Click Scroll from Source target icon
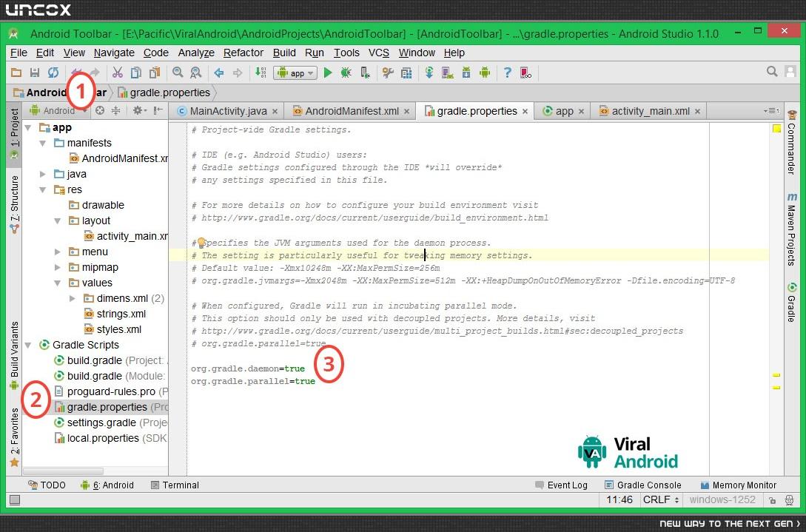 100,110
